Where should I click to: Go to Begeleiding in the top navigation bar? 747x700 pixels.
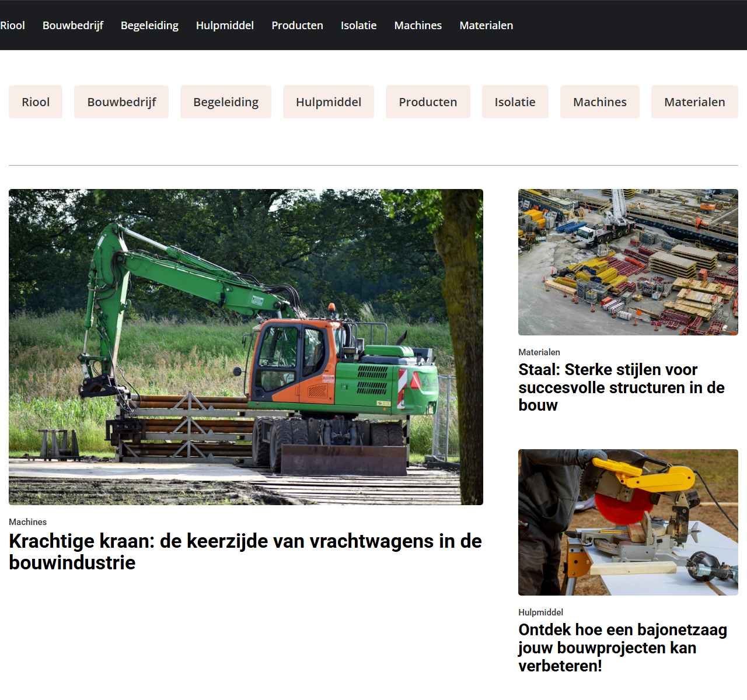[149, 26]
